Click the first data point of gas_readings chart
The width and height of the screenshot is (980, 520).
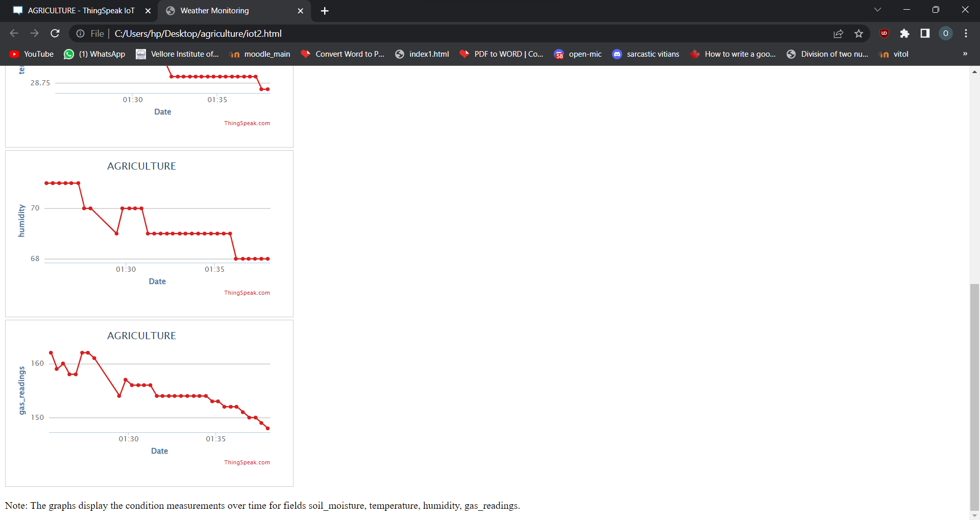[x=51, y=353]
